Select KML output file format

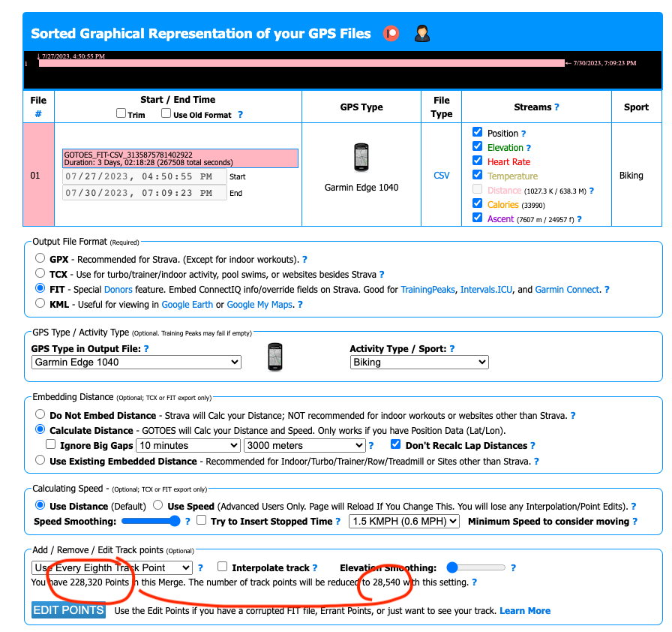40,303
